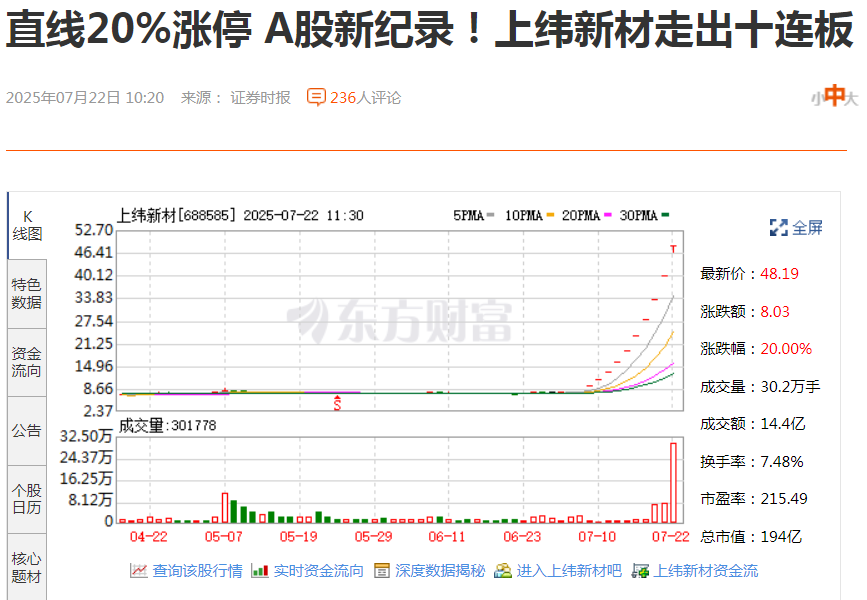Click the market cap value 194亿
This screenshot has width=867, height=600.
coord(781,536)
